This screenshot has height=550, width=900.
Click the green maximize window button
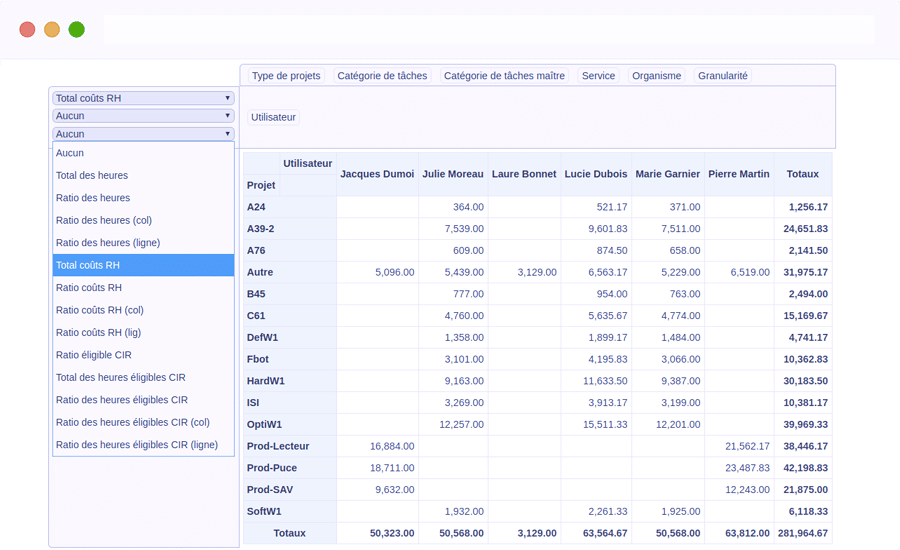pos(77,30)
